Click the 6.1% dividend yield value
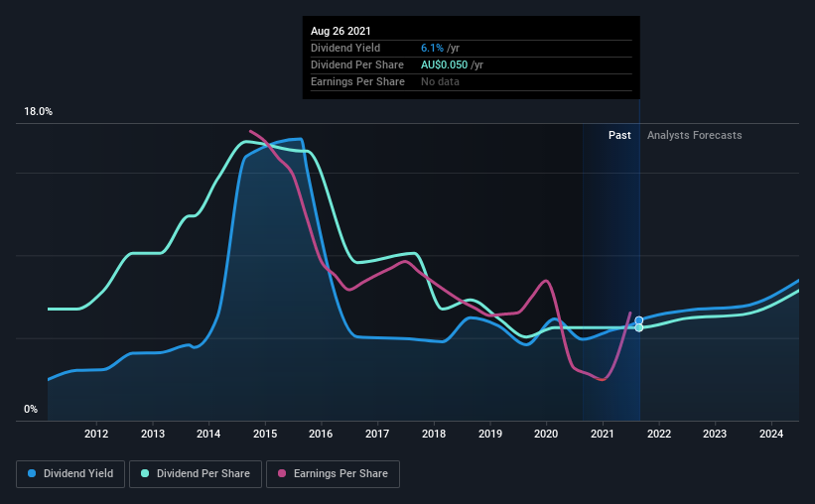This screenshot has width=815, height=504. click(x=432, y=48)
